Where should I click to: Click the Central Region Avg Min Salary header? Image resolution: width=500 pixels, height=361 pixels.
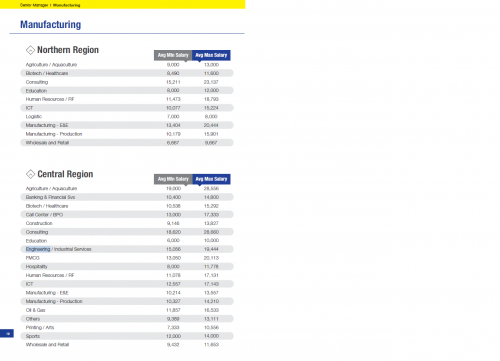point(173,179)
